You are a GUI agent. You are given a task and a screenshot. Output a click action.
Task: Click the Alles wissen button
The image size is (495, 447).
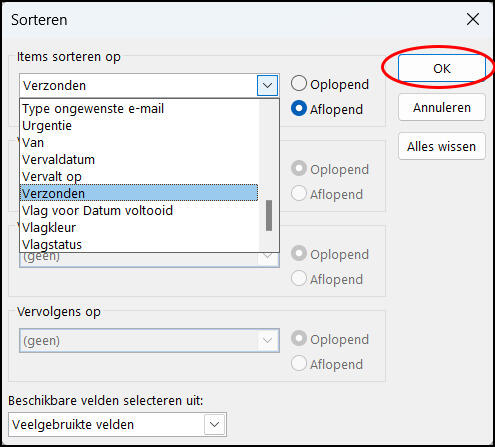click(x=442, y=146)
